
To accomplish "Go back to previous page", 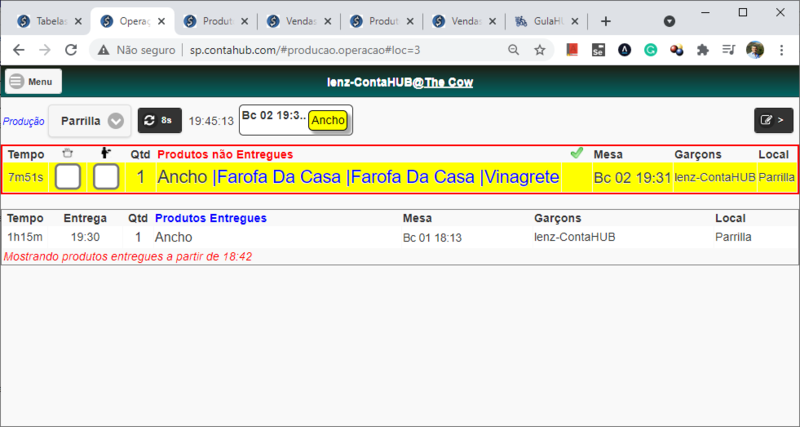I will pos(18,50).
